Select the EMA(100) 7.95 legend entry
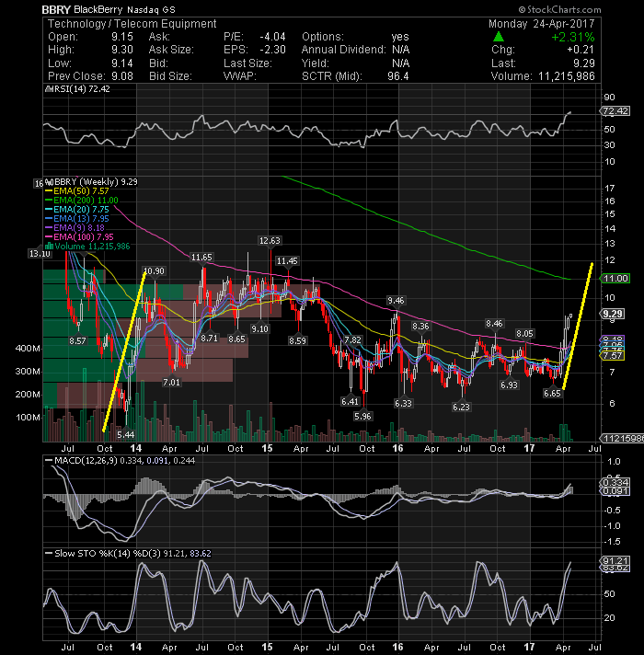 [79, 236]
